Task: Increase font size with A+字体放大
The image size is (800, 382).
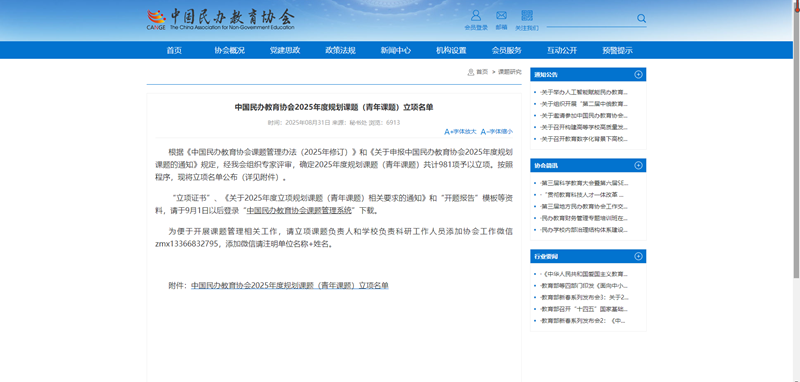Action: click(x=460, y=132)
